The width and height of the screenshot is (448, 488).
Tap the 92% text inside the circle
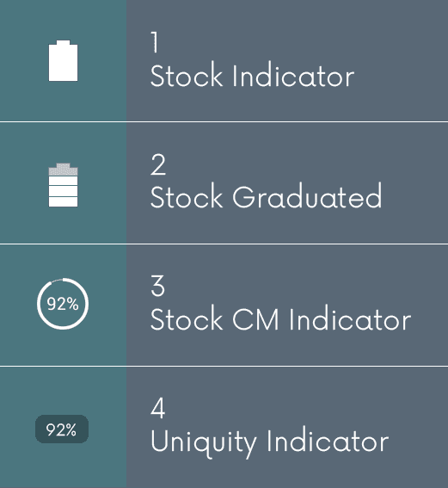coord(63,304)
